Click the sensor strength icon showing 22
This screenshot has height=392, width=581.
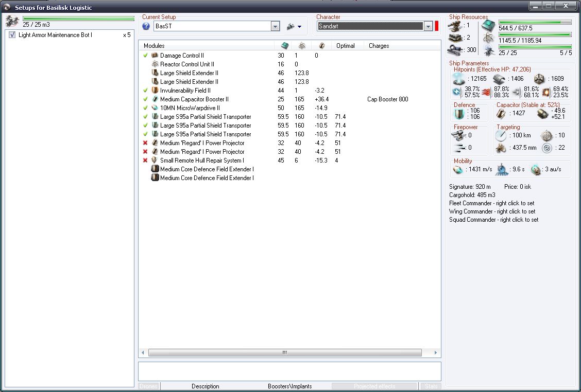[547, 148]
